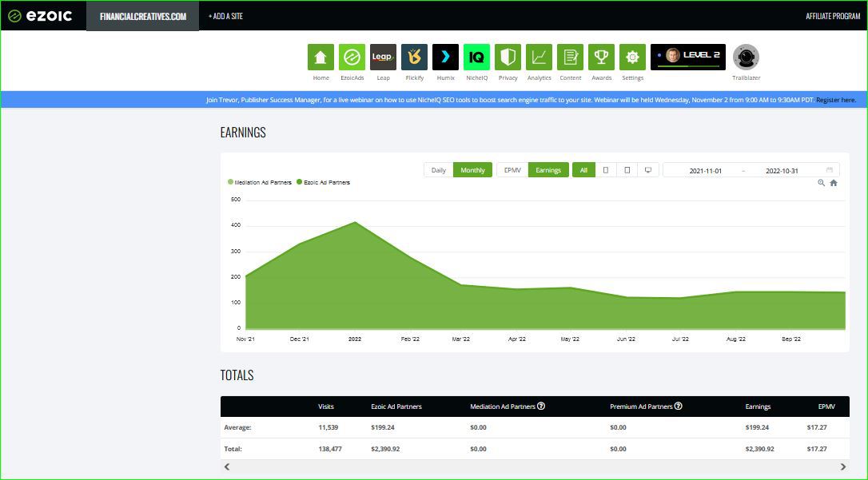Image resolution: width=868 pixels, height=480 pixels.
Task: Open the Flickify icon
Action: (414, 57)
